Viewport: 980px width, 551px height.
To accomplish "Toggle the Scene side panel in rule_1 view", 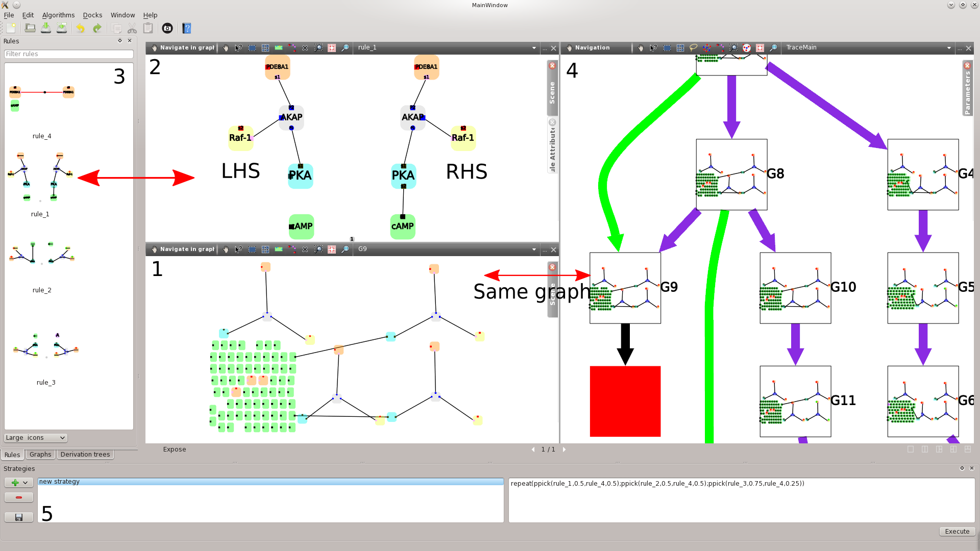I will [x=552, y=92].
